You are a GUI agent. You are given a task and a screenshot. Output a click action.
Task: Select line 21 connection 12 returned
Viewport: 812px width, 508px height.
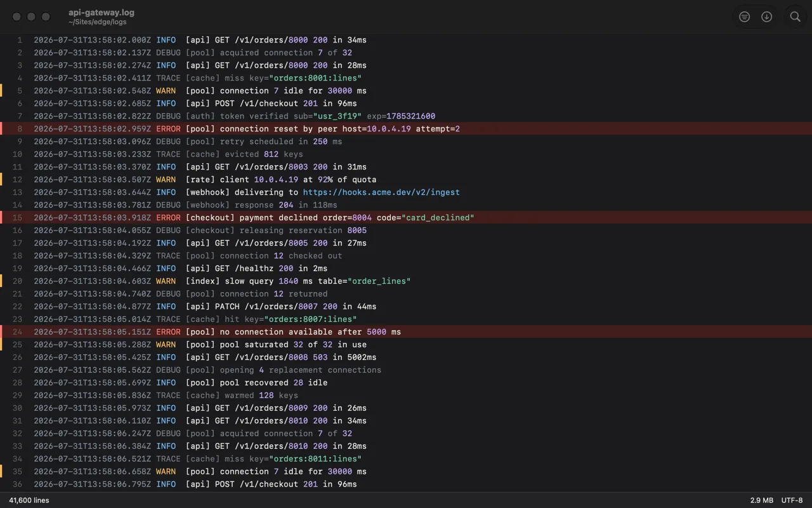[406, 294]
